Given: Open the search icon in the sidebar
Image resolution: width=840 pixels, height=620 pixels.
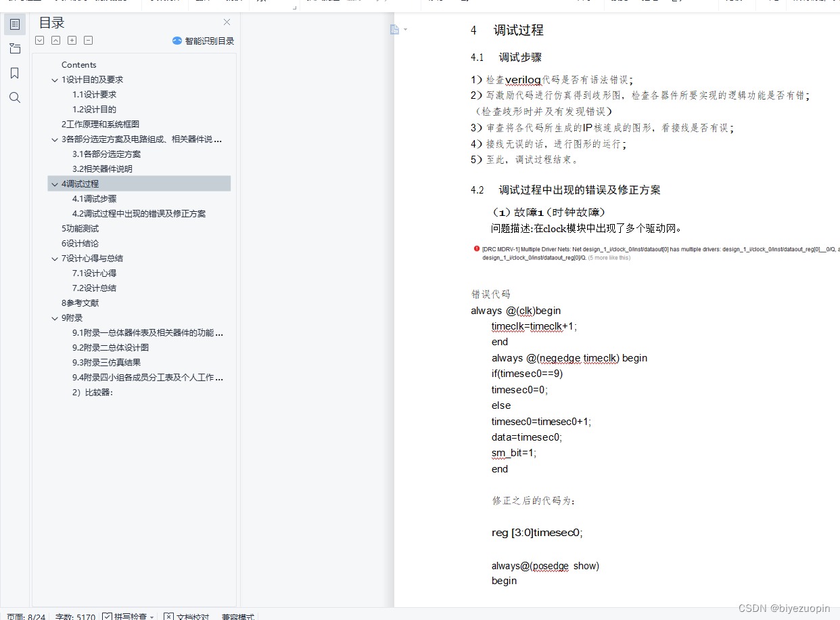Looking at the screenshot, I should pyautogui.click(x=14, y=97).
